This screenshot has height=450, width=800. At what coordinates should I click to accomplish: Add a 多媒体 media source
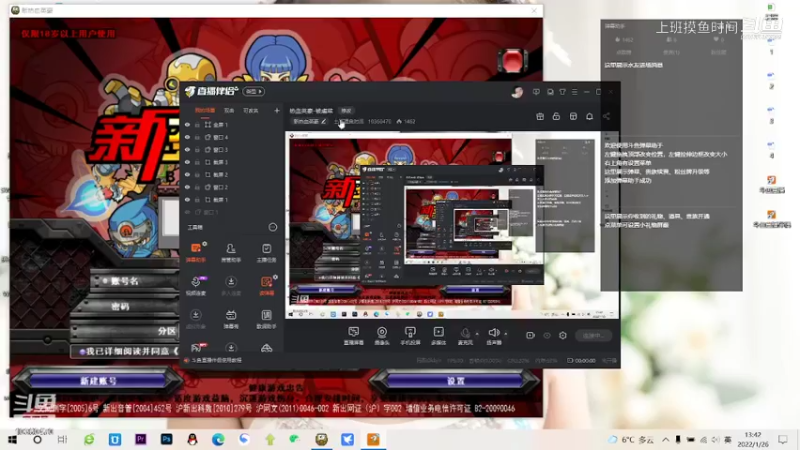pyautogui.click(x=438, y=336)
